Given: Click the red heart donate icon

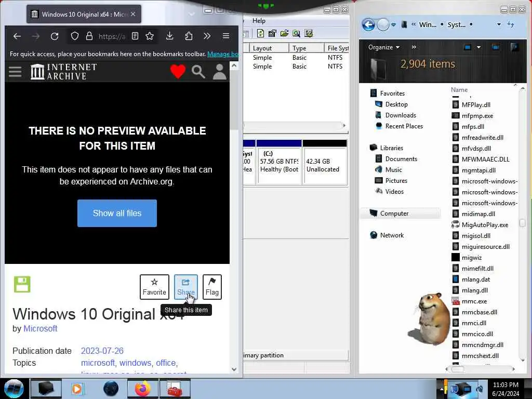Looking at the screenshot, I should [x=178, y=72].
